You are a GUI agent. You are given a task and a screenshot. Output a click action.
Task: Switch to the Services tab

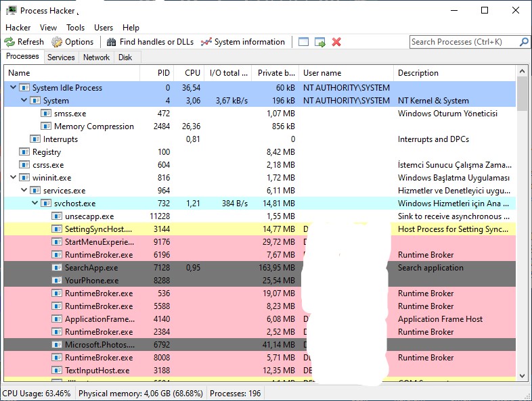click(x=61, y=57)
